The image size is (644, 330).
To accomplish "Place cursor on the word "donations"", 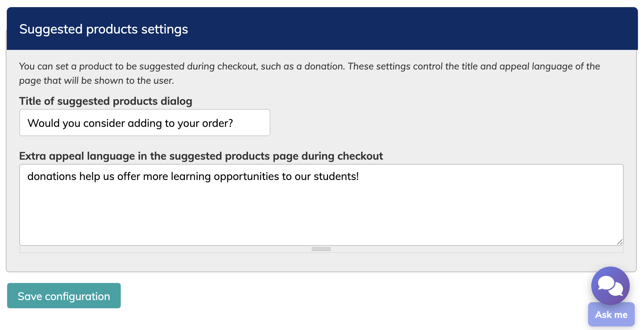I will (52, 176).
